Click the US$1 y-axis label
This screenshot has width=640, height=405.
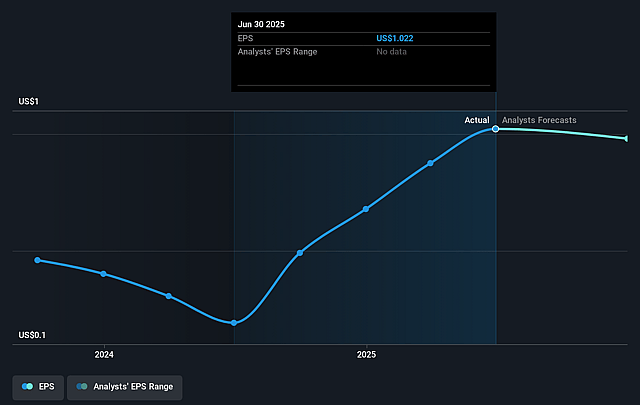[x=29, y=101]
